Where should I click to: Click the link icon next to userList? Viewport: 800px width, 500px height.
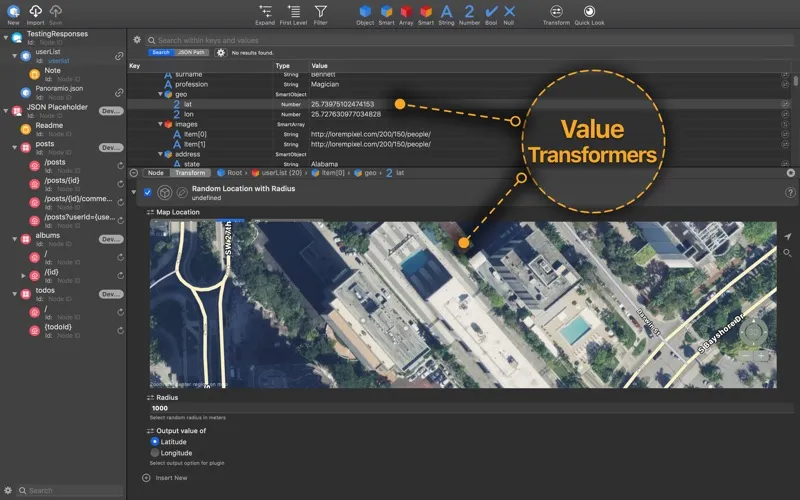coord(119,56)
